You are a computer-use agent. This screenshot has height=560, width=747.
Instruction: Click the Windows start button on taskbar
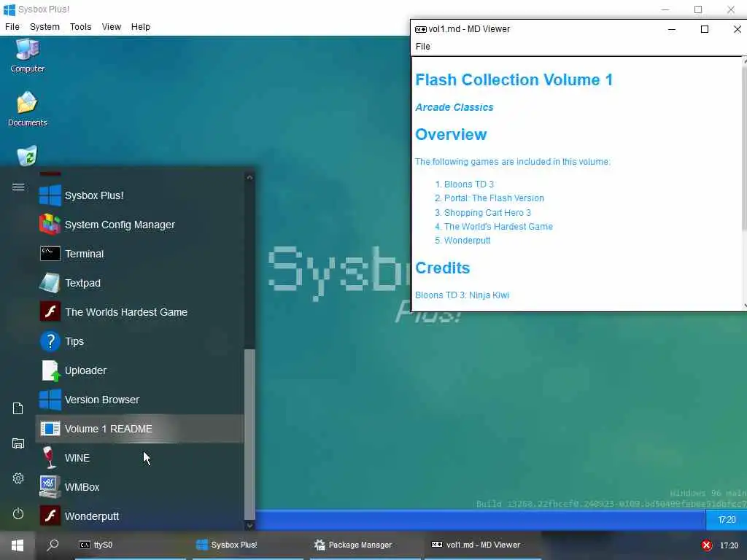18,545
